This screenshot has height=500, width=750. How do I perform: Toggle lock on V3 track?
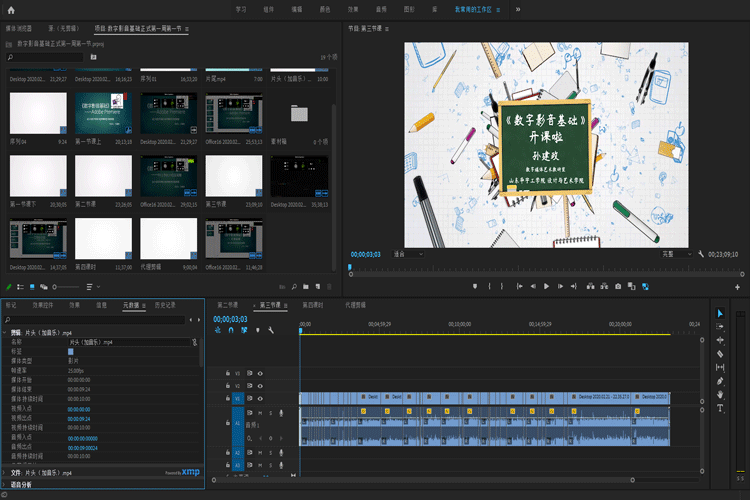click(228, 373)
